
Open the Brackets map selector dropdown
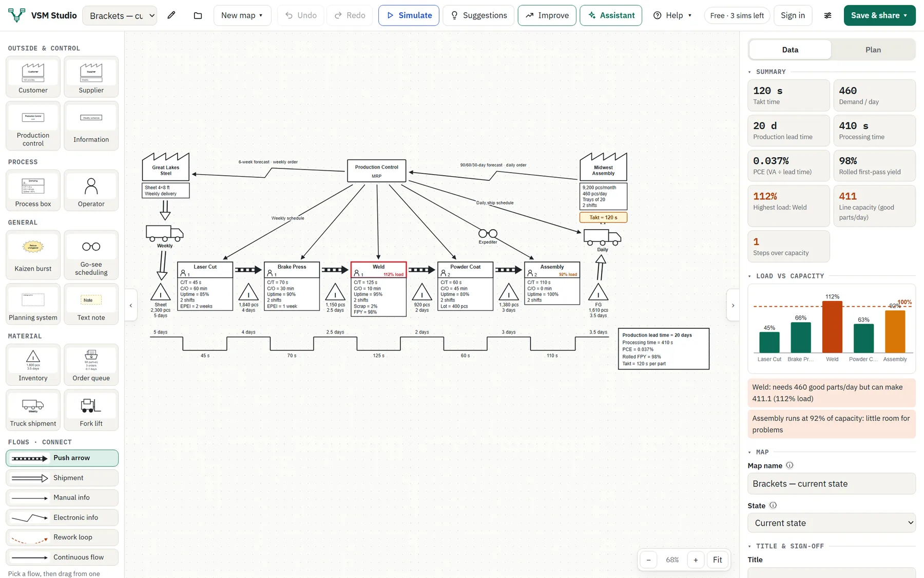pos(120,15)
